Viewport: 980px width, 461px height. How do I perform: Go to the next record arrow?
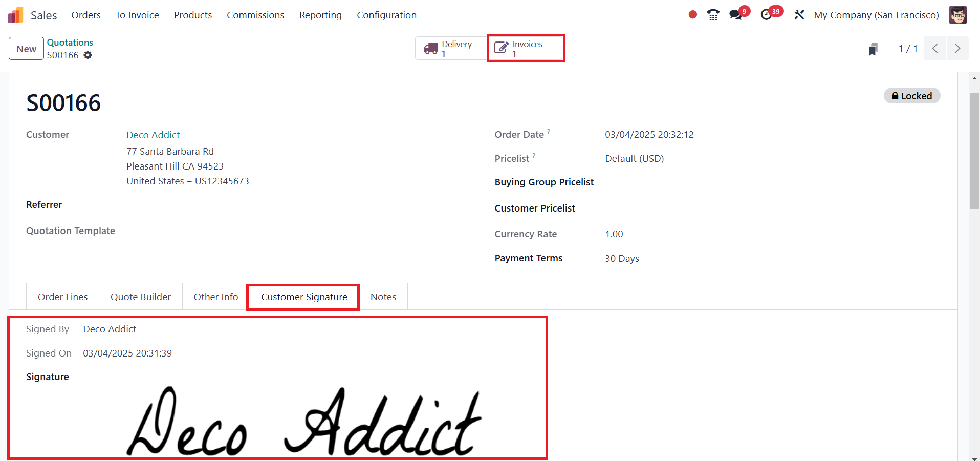[957, 49]
